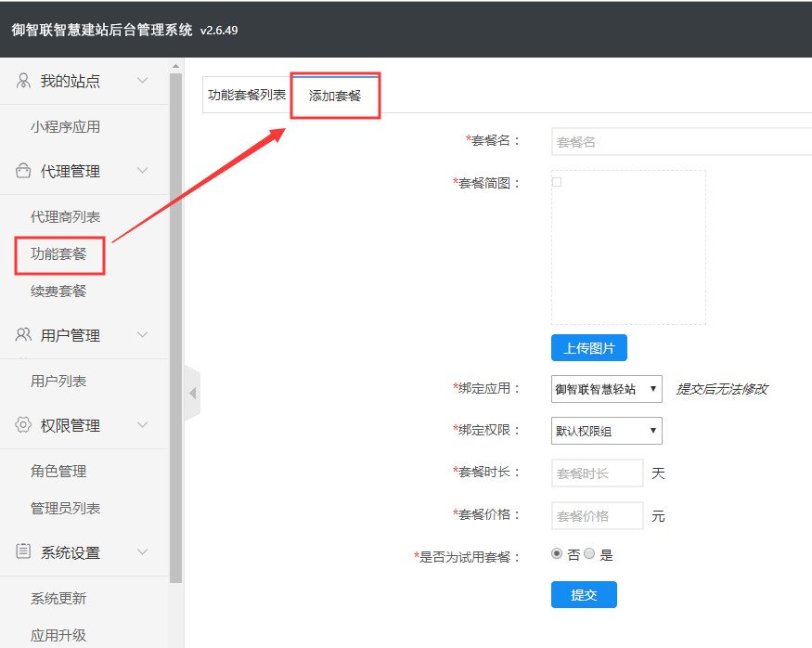This screenshot has height=648, width=812.
Task: Select 否 for trial package option
Action: (557, 554)
